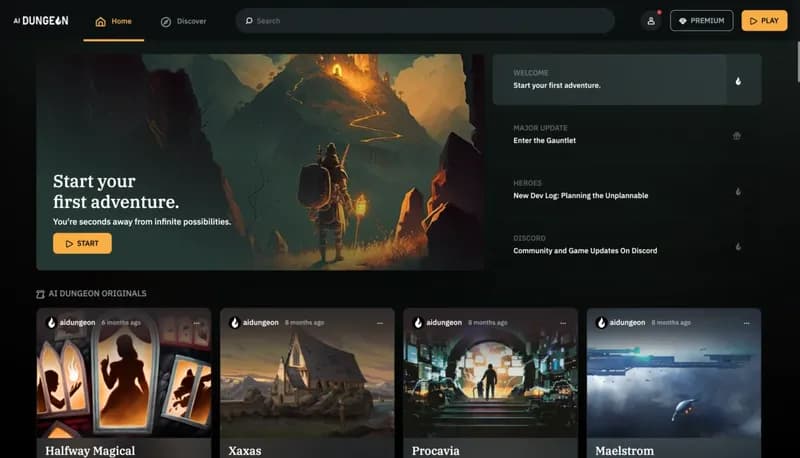Click the flame icon beside New Dev Log

pyautogui.click(x=738, y=191)
